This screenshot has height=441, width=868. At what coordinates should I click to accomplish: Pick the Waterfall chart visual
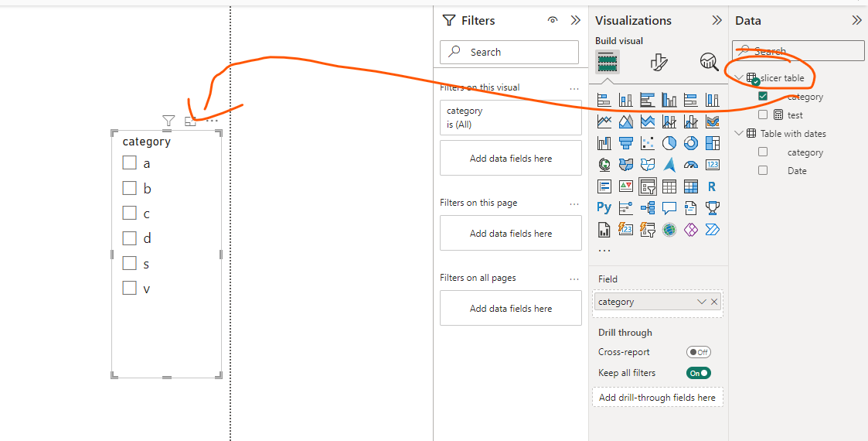[604, 143]
